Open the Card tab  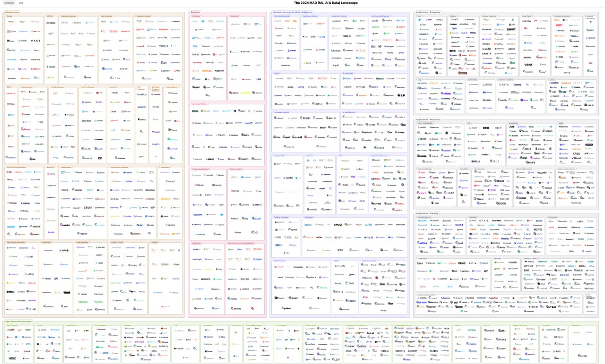(21, 3)
